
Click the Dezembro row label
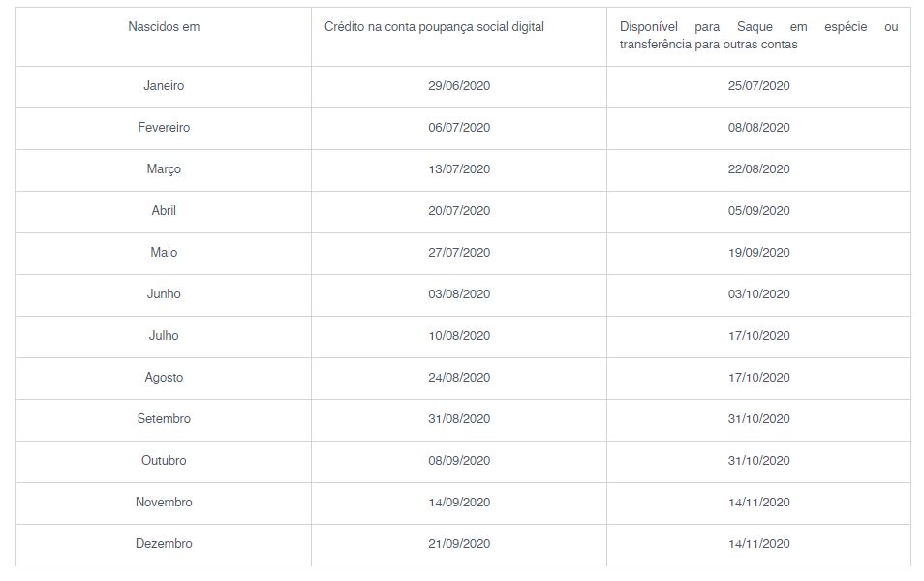[x=164, y=544]
